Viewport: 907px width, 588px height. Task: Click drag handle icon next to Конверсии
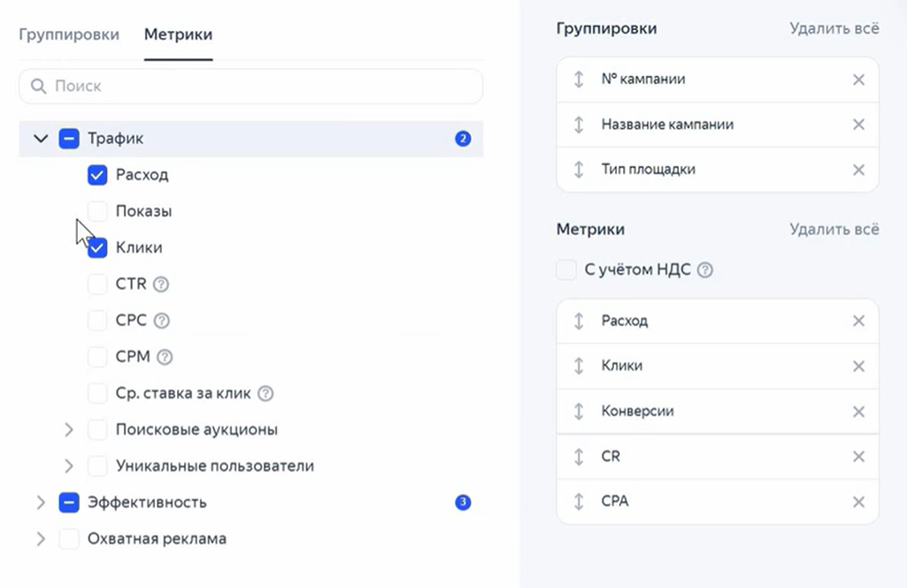[579, 411]
